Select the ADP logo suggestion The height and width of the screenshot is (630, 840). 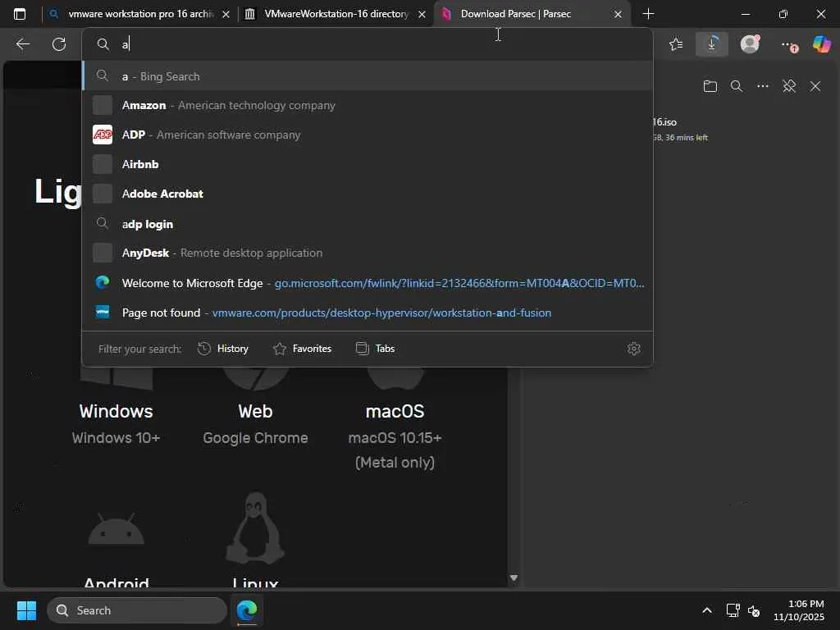pos(367,135)
